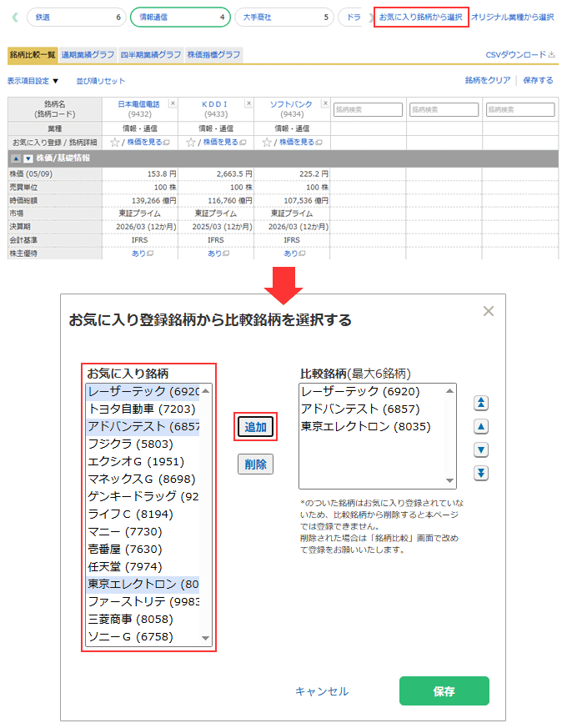Screen dimensions: 567x728
Task: Select 三菱商事 (8058) in favorites list
Action: pyautogui.click(x=143, y=619)
